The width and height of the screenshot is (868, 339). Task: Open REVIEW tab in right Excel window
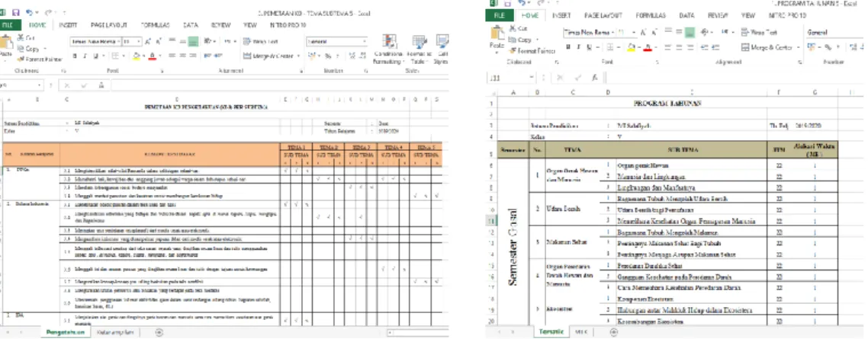(x=718, y=15)
